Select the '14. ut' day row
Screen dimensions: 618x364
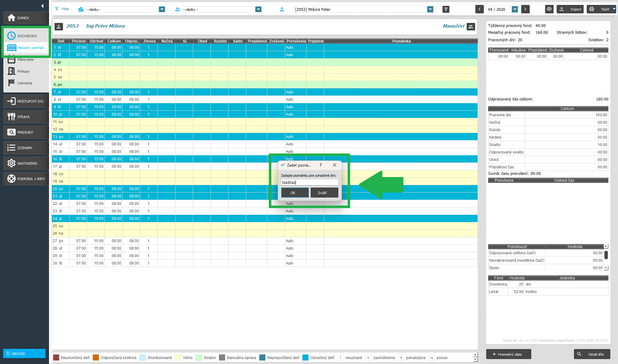point(265,144)
